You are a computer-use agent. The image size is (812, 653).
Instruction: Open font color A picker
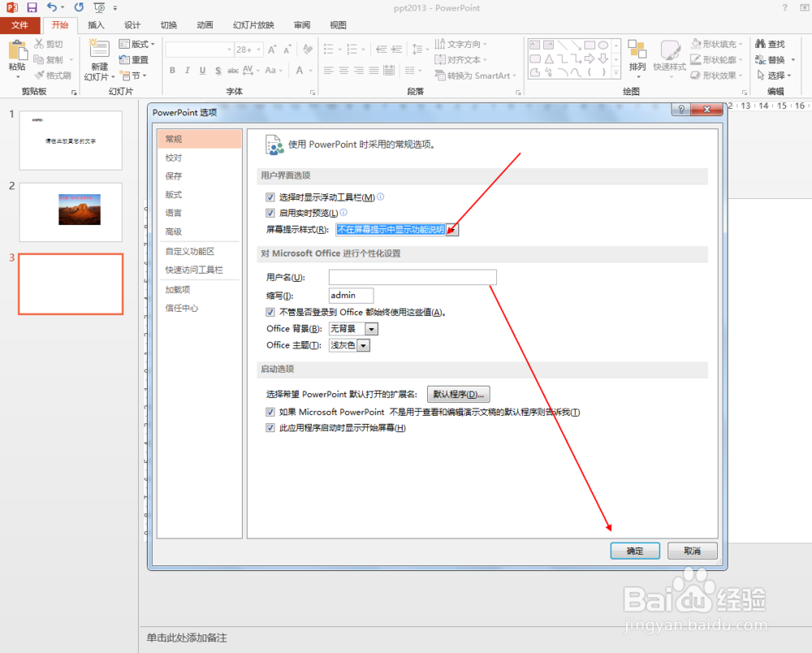[300, 71]
